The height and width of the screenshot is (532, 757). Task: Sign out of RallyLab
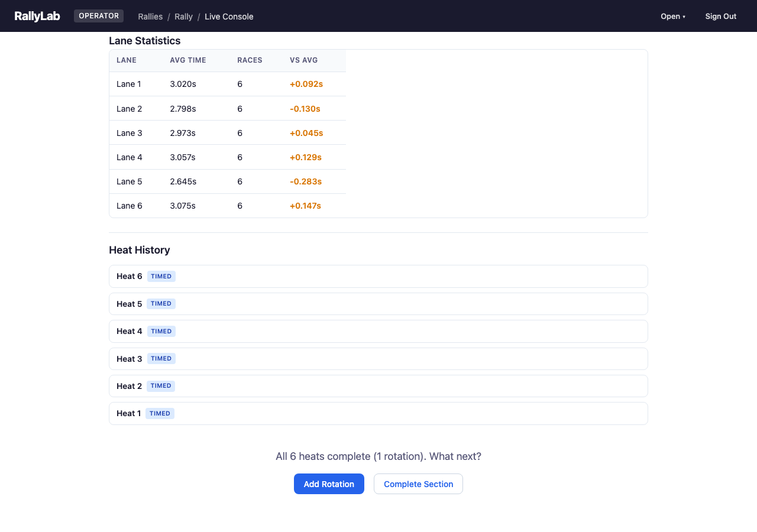click(720, 16)
